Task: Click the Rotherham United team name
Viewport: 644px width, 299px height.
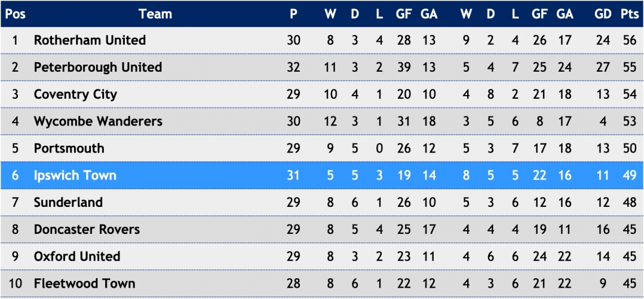Action: 90,40
